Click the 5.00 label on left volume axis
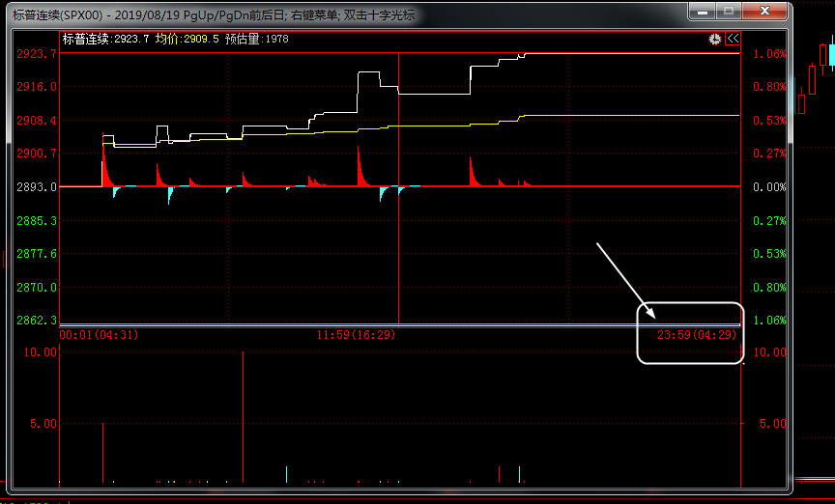Screen dimensions: 835x504 point(43,424)
